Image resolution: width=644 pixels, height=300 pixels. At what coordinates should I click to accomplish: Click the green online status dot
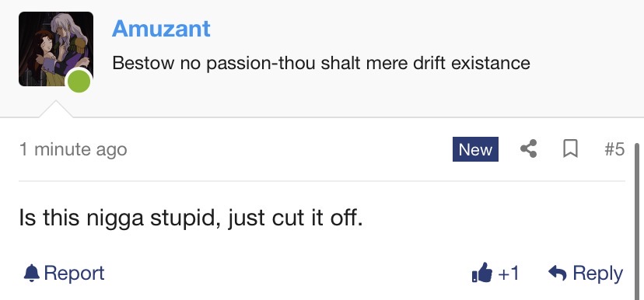tap(79, 81)
